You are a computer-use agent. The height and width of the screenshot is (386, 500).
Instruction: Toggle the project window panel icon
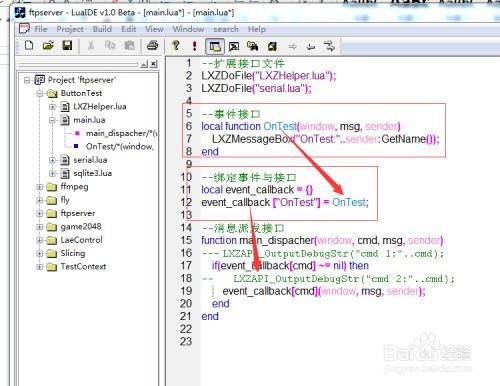(215, 46)
